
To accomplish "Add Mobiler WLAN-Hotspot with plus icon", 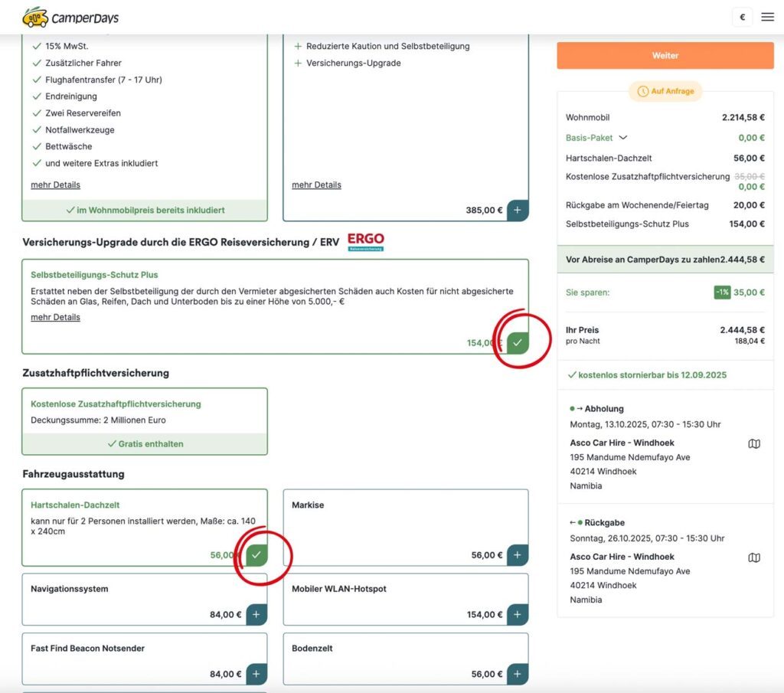I will (518, 614).
